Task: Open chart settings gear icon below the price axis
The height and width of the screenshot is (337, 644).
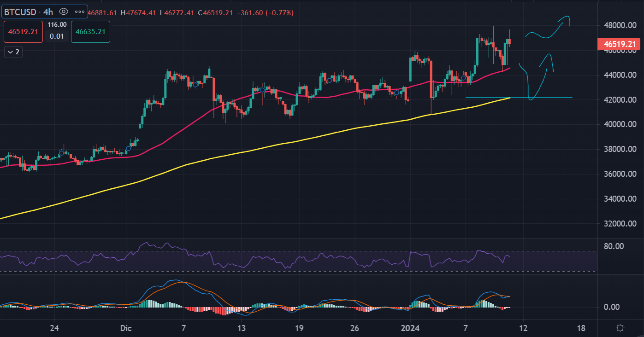Action: point(620,328)
